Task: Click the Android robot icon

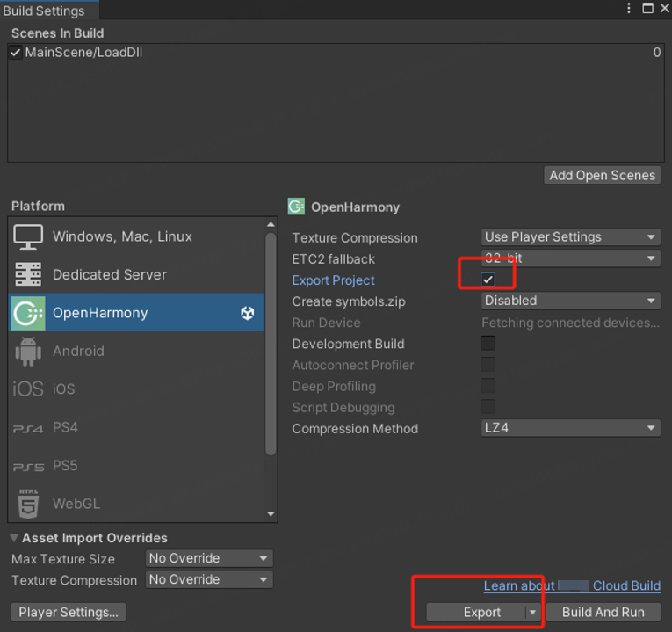Action: 28,351
